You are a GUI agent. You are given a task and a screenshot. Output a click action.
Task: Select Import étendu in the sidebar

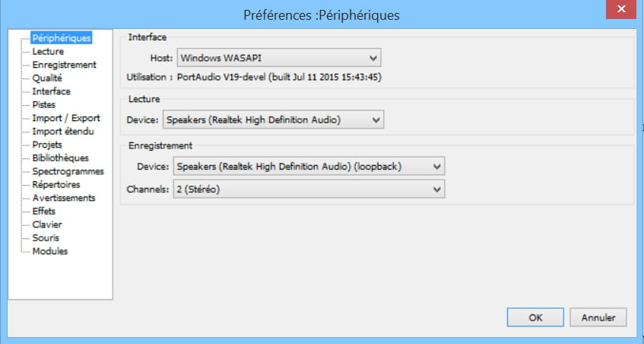coord(63,131)
